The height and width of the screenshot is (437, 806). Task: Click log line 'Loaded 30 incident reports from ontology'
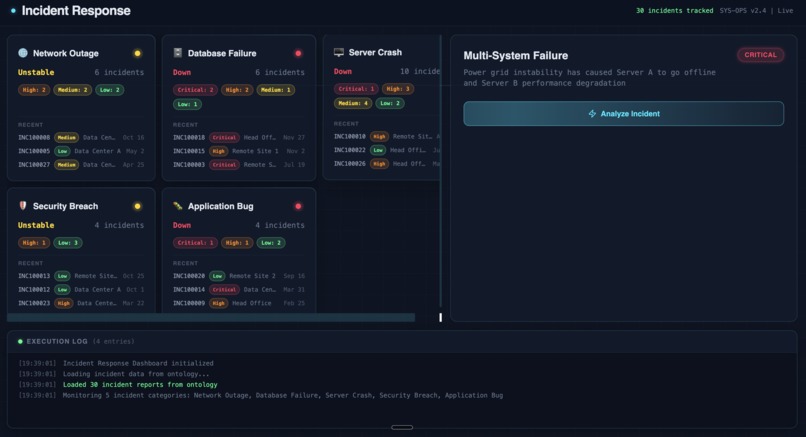[140, 385]
